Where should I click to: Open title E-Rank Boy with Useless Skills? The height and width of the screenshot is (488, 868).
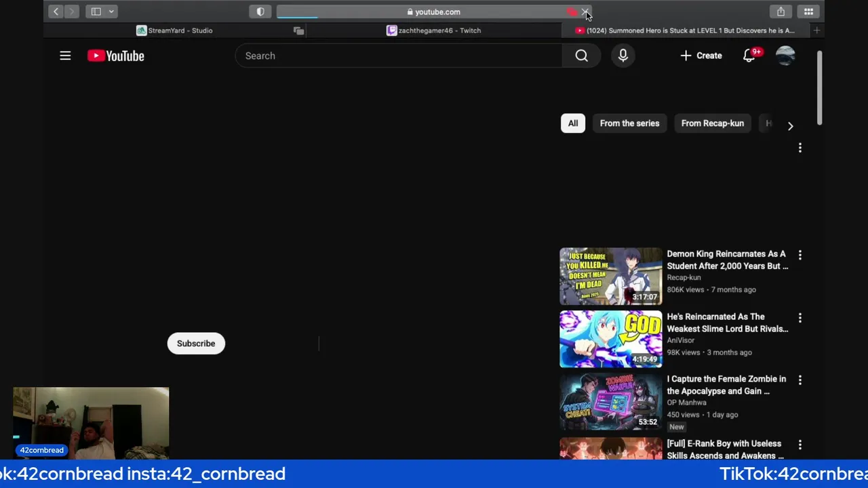(725, 449)
